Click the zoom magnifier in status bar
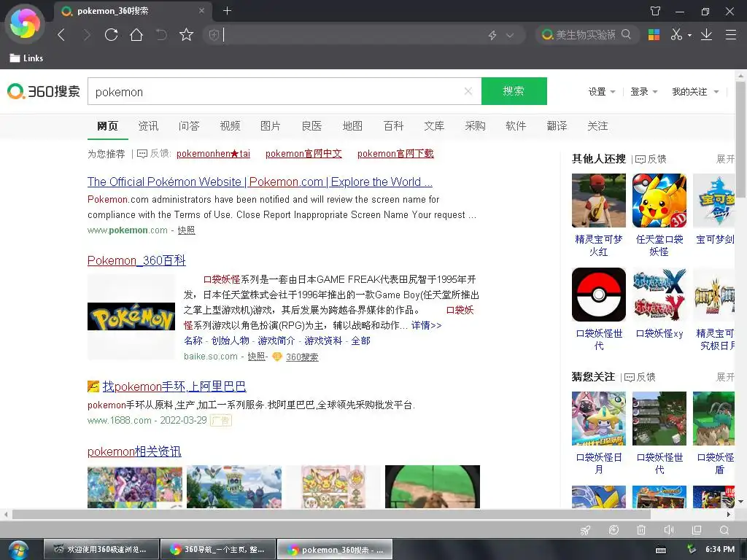 724,530
